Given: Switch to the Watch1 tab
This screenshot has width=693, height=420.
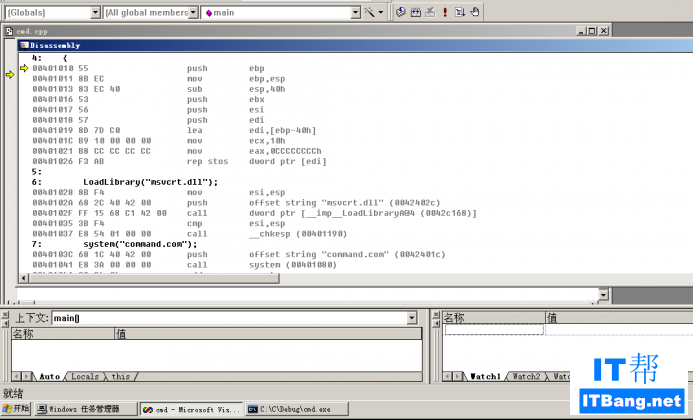Looking at the screenshot, I should click(x=485, y=377).
